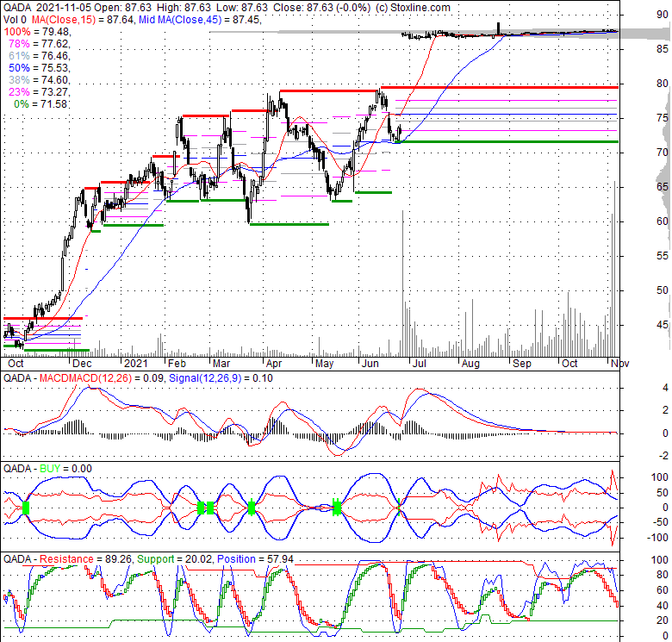Click the '80' label on Position panel axis
672x642 pixels.
(663, 575)
